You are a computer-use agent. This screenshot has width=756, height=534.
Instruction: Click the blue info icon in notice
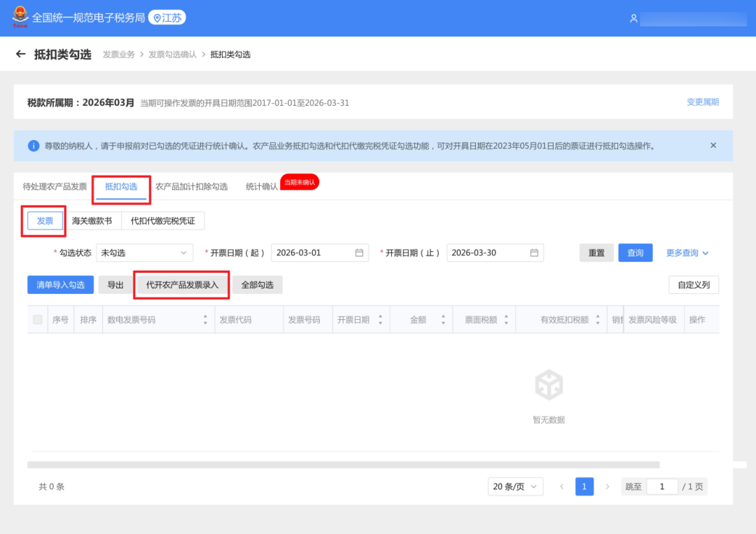(x=34, y=146)
